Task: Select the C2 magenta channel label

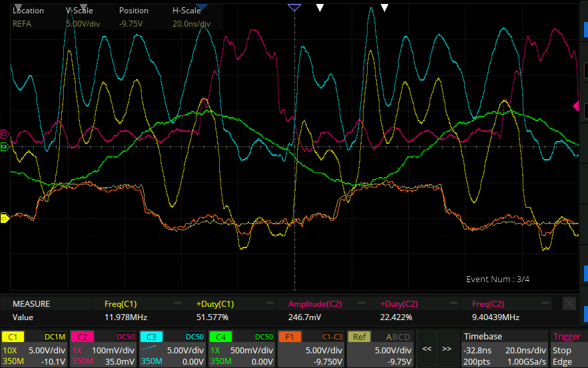Action: 82,337
